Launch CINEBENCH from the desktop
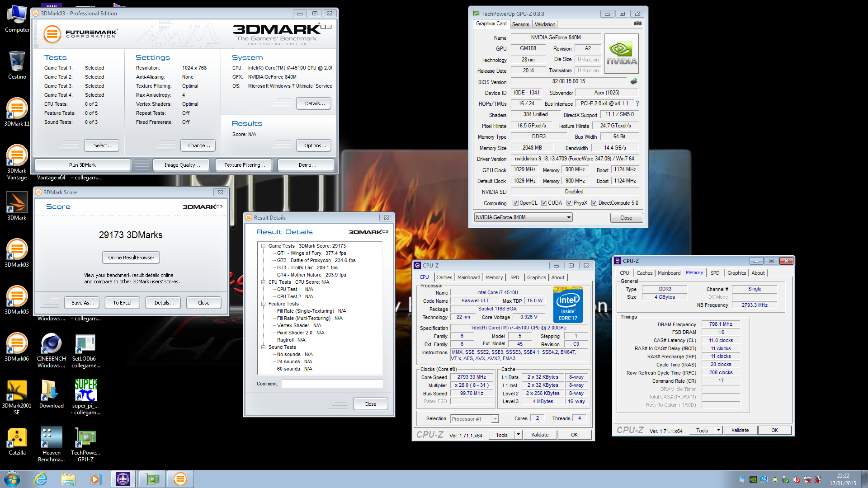Image resolution: width=868 pixels, height=488 pixels. click(51, 350)
